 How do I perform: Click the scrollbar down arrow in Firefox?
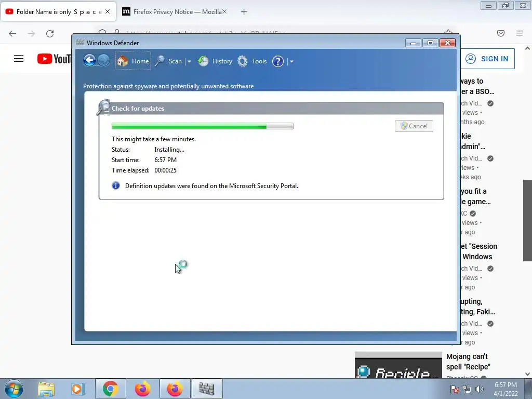click(x=527, y=374)
